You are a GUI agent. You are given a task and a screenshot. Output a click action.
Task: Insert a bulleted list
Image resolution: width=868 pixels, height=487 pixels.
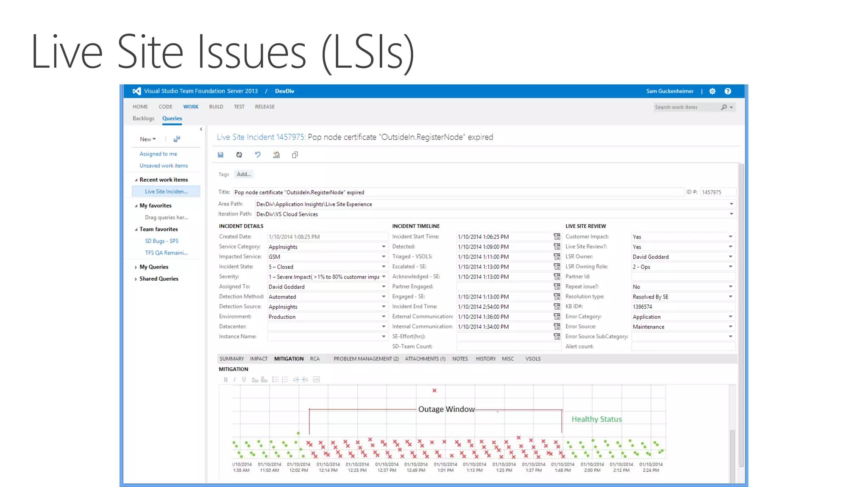pyautogui.click(x=275, y=379)
